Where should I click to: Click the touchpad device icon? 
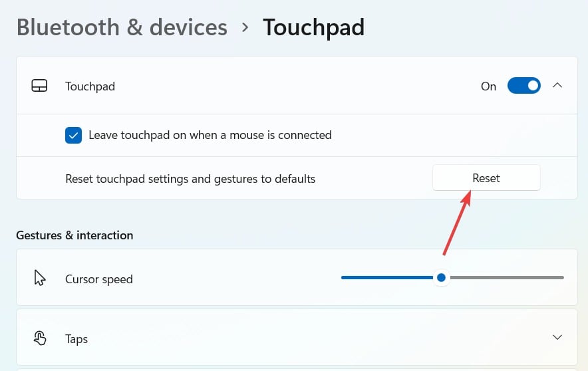click(39, 86)
